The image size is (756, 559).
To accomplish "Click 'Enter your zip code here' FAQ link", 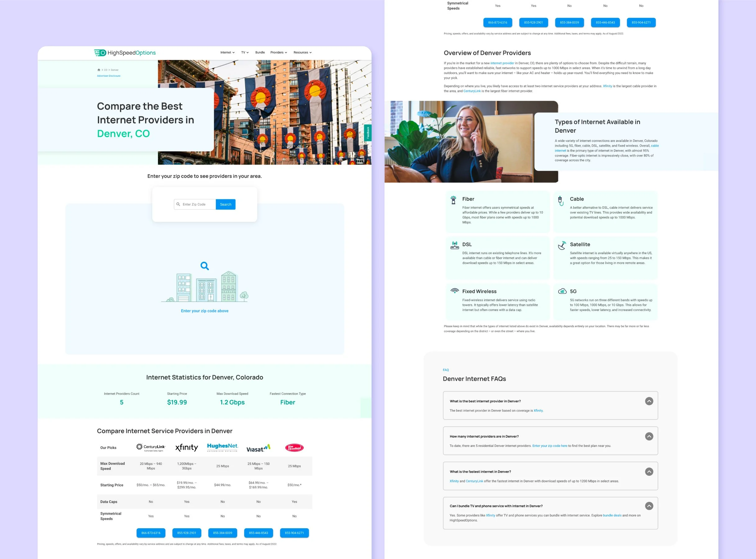I will click(x=550, y=446).
